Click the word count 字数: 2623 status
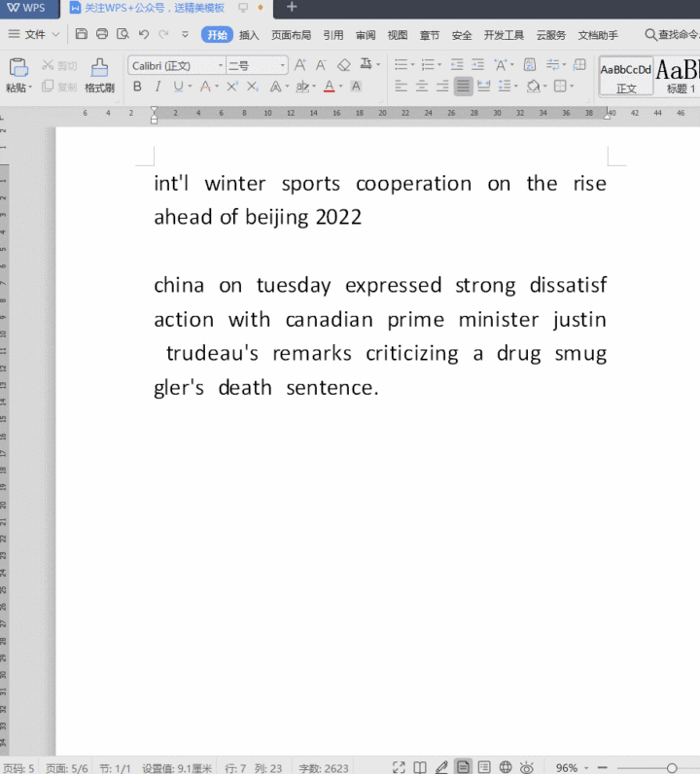 pos(324,768)
